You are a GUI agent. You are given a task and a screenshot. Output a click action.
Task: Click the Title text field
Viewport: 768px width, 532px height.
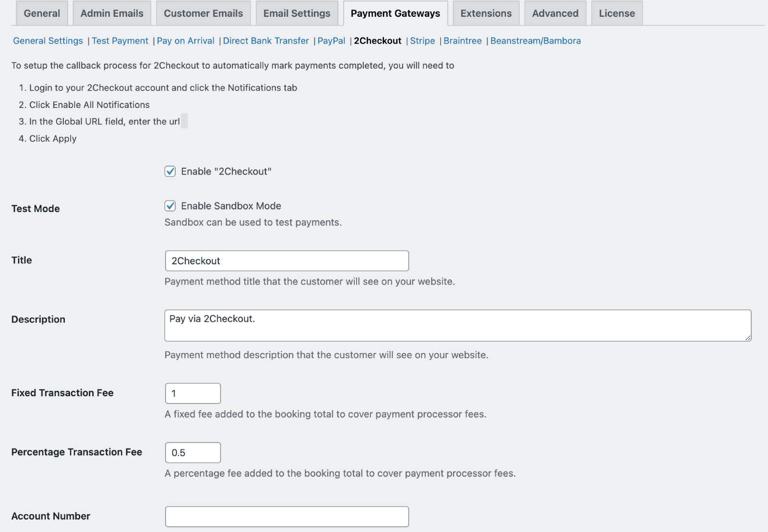tap(287, 261)
